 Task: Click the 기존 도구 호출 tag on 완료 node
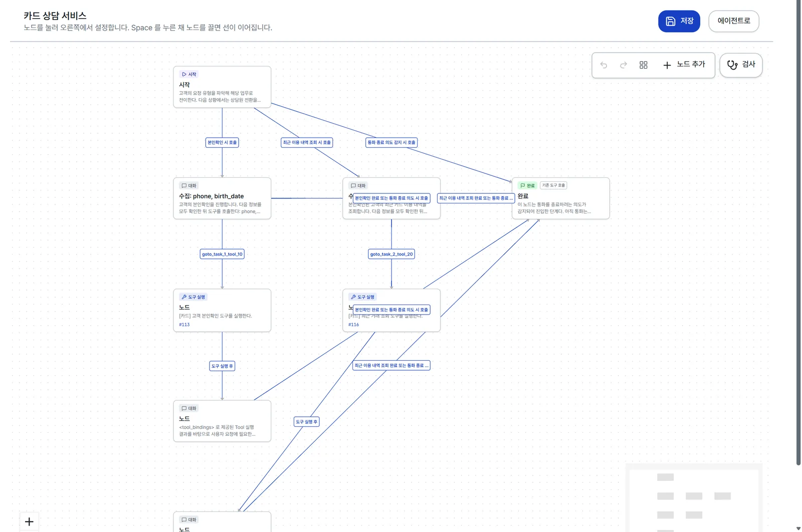(553, 185)
